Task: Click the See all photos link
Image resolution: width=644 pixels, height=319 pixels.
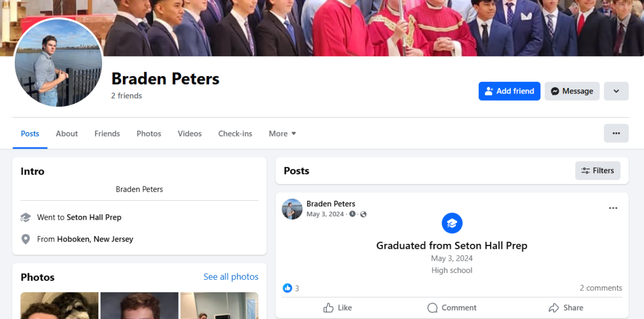Action: [231, 277]
